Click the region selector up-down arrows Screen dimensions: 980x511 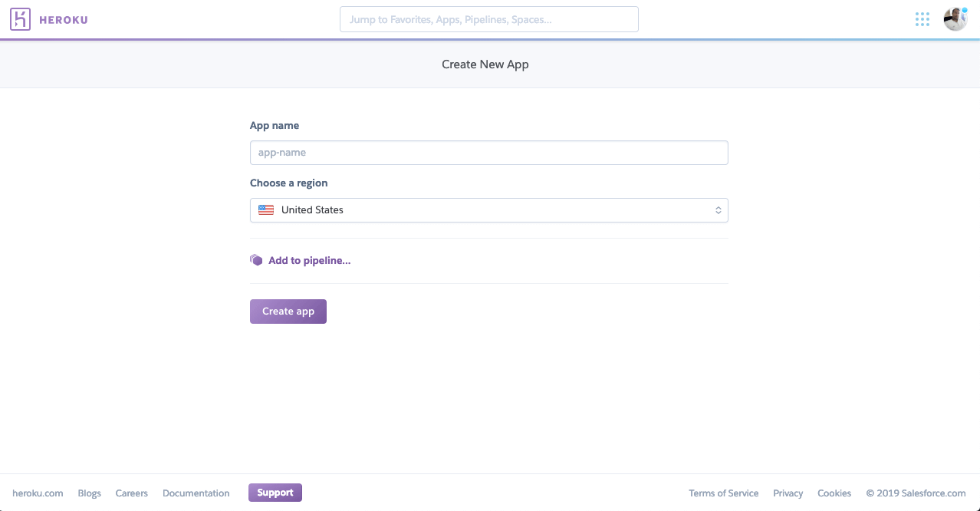click(x=718, y=210)
